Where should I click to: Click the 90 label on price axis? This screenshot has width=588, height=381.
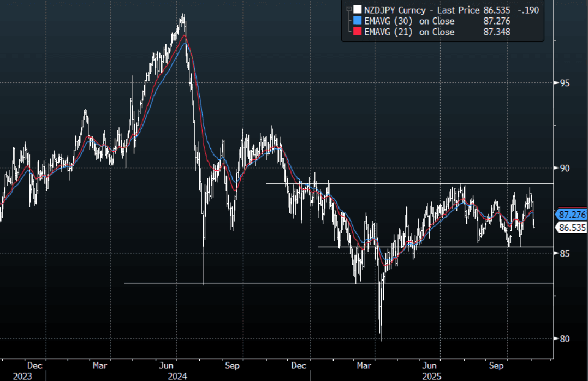click(x=566, y=168)
